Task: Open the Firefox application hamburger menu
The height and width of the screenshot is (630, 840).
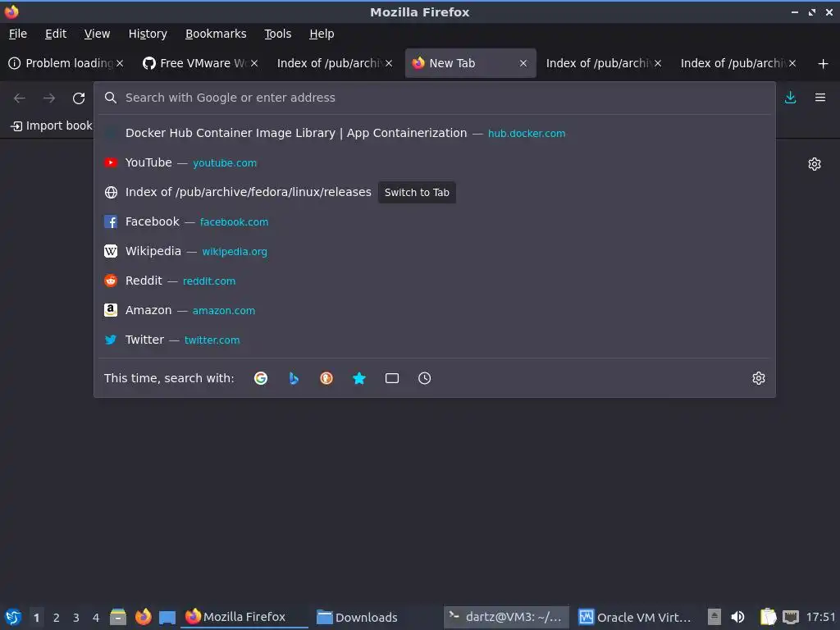Action: click(820, 98)
